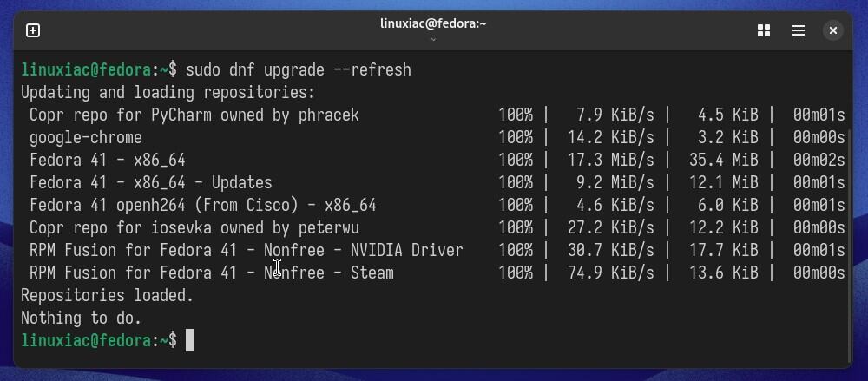Click the 'Nothing to do.' message
868x381 pixels.
tap(82, 318)
